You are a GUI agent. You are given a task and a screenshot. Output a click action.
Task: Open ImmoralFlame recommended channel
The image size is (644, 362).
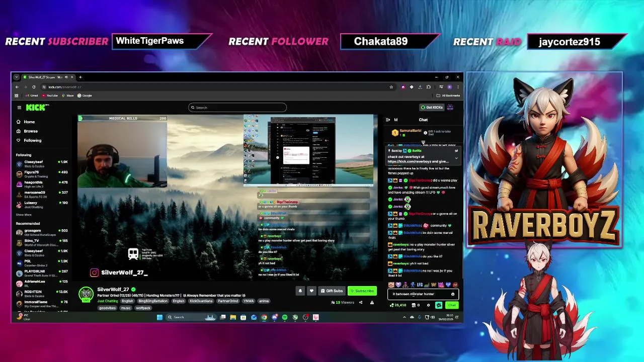(x=43, y=304)
